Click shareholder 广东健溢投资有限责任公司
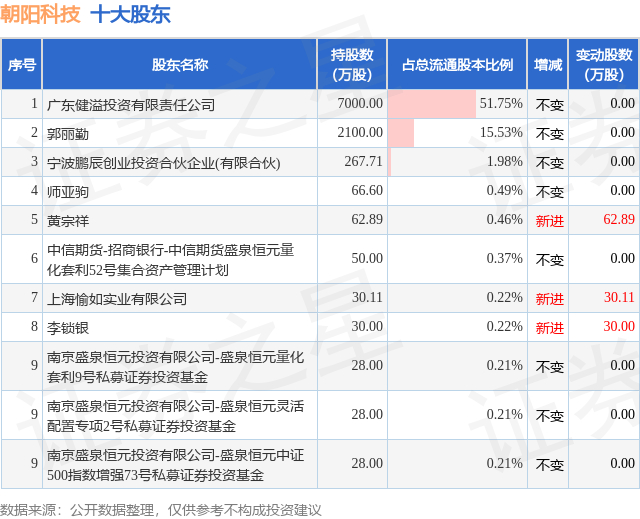640x519 pixels. tap(131, 105)
